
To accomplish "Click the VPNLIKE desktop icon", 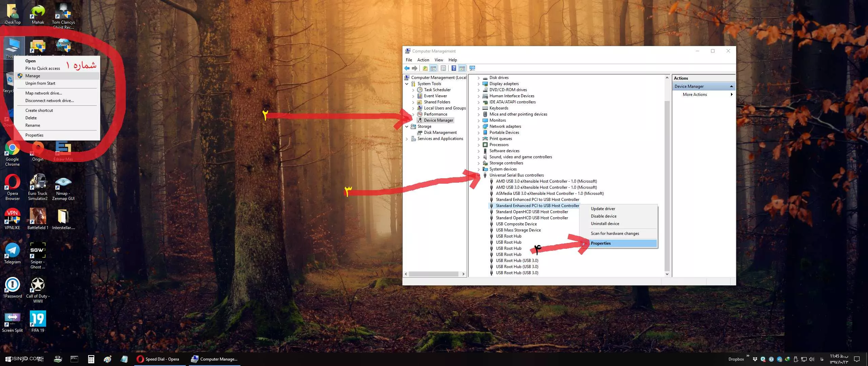I will point(12,219).
